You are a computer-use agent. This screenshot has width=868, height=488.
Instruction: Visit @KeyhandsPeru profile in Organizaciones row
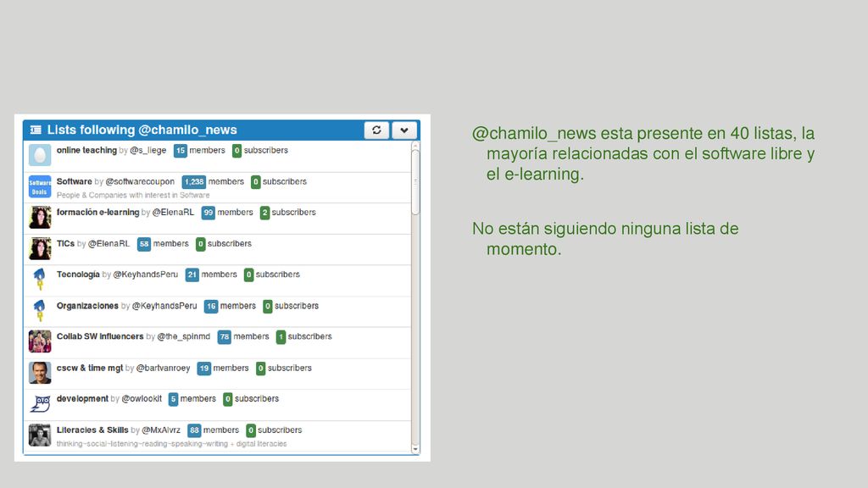pos(164,306)
